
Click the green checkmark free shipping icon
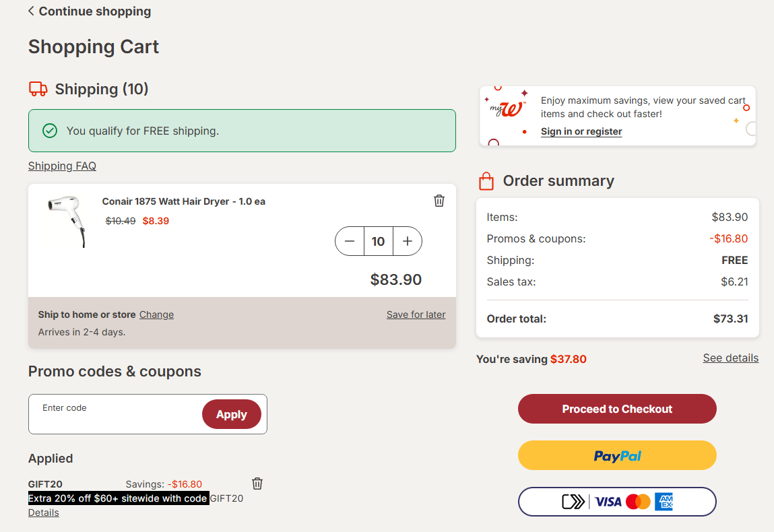pyautogui.click(x=50, y=131)
